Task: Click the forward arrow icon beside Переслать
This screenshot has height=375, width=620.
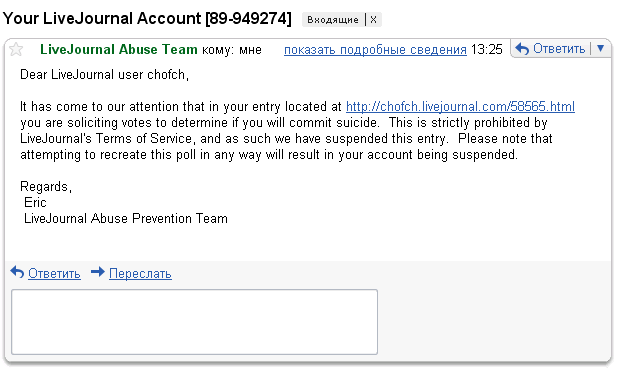Action: 98,272
